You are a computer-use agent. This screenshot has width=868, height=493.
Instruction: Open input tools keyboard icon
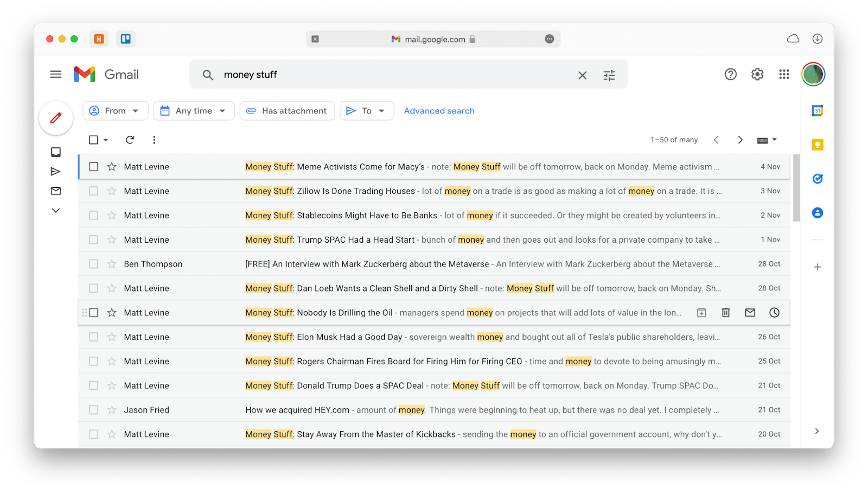pos(762,140)
